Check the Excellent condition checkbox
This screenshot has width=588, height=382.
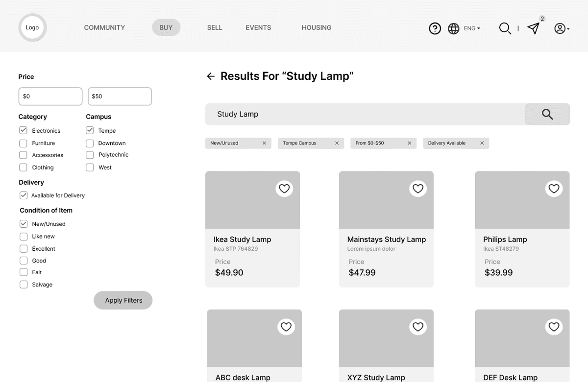24,248
